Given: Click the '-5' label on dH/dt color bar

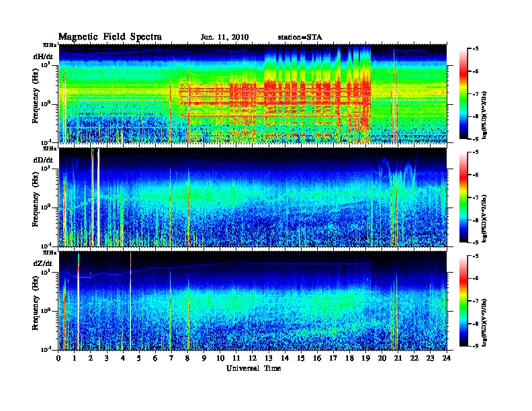Looking at the screenshot, I should coord(476,49).
